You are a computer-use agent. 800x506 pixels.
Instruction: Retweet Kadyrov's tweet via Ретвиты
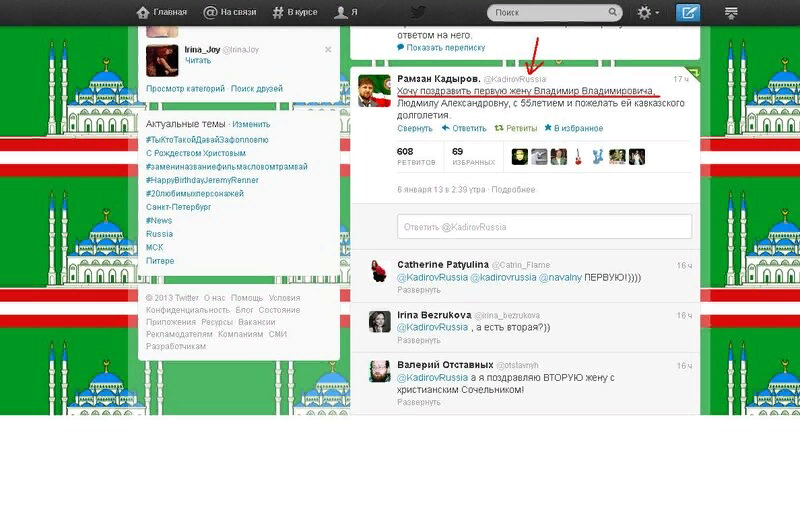516,129
